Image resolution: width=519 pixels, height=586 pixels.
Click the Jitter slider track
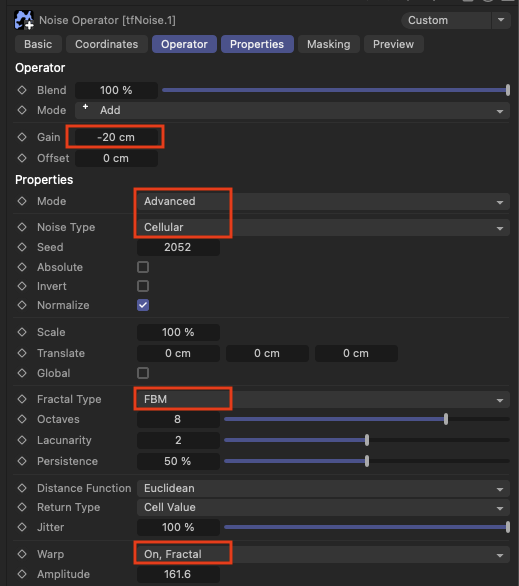coord(367,527)
